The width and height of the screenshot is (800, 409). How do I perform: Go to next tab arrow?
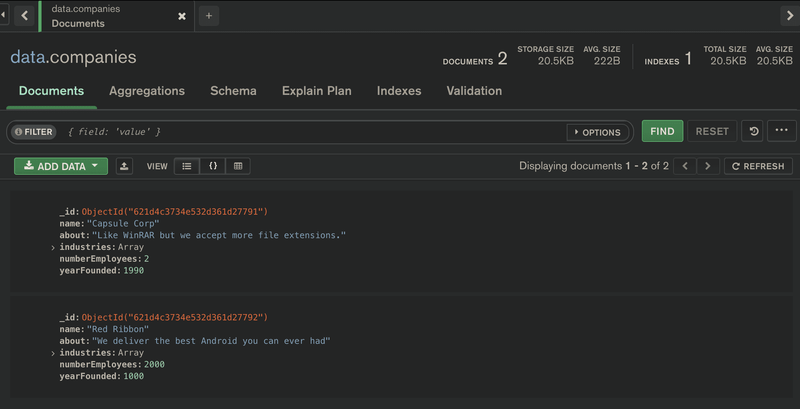(790, 16)
